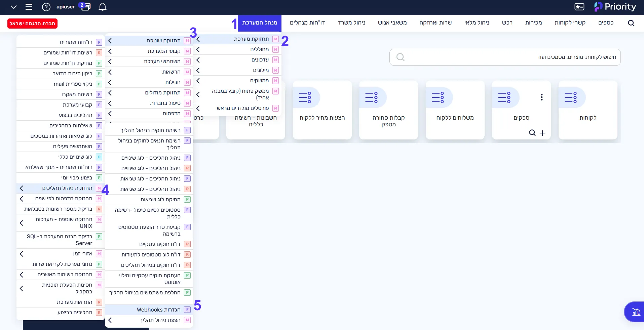
Task: Expand the user dropdown arrow in header
Action: (13, 7)
